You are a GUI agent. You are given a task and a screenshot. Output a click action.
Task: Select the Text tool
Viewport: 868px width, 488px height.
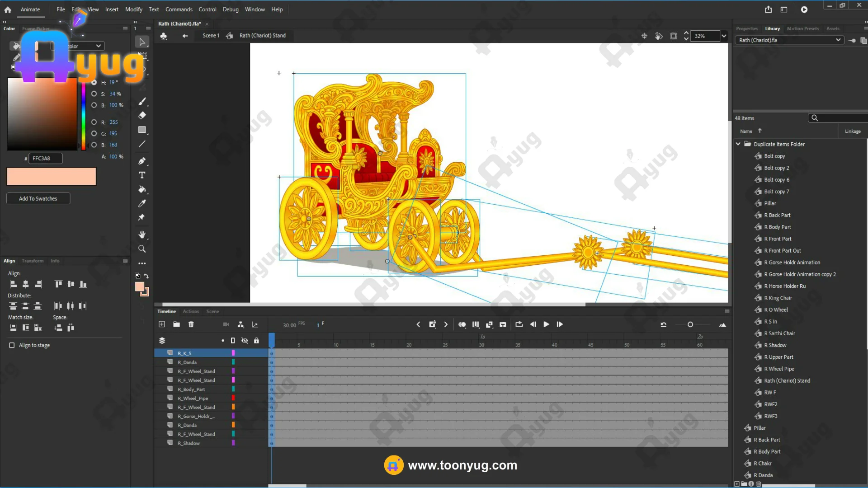coord(142,175)
